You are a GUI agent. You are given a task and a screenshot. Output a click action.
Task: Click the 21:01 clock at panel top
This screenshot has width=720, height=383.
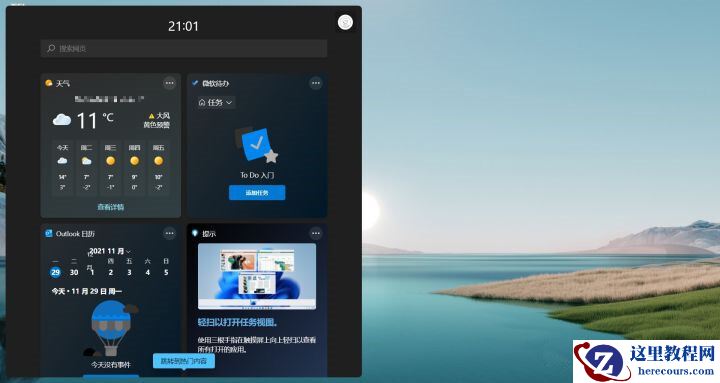(x=183, y=26)
